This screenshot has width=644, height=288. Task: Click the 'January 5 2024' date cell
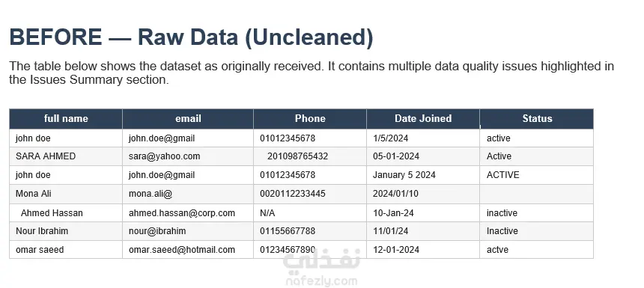[423, 175]
